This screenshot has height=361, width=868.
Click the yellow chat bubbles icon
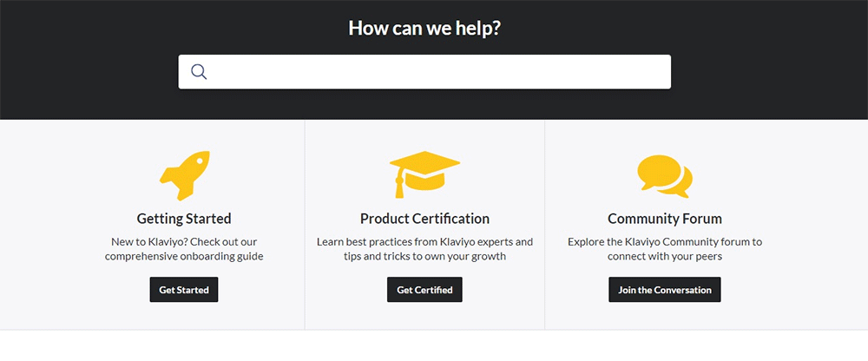coord(664,175)
